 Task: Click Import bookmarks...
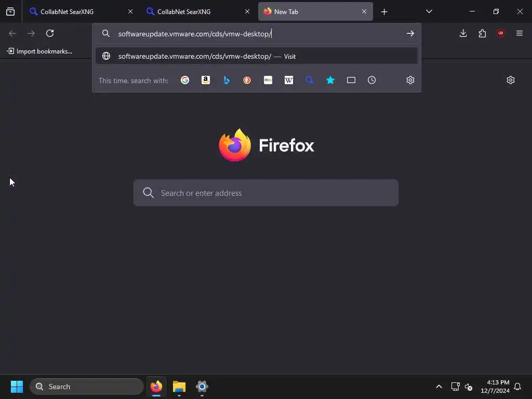click(39, 51)
